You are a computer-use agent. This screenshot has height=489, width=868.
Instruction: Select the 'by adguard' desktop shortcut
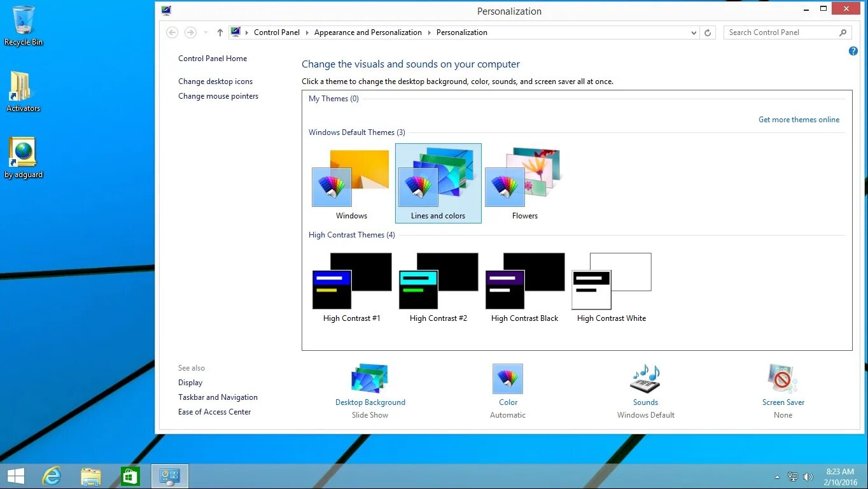coord(23,158)
